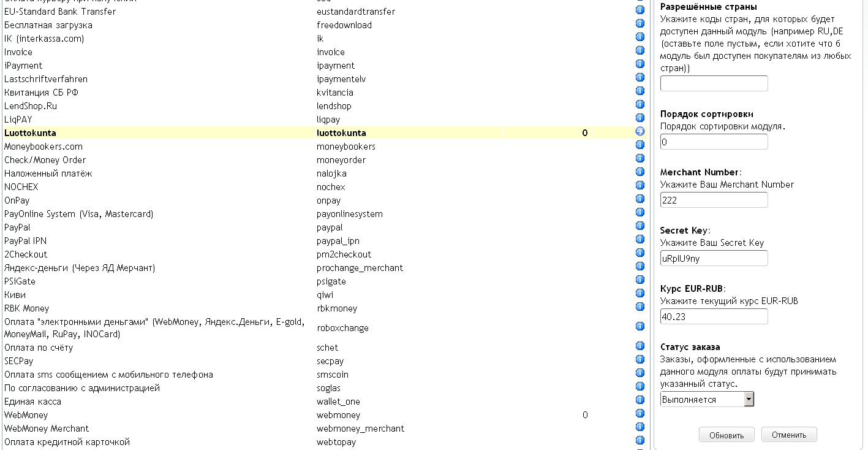The width and height of the screenshot is (868, 450).
Task: Click info icon for Check/Money Order row
Action: 640,158
